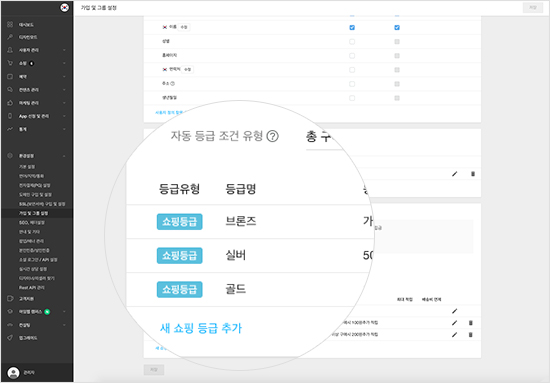550x383 pixels.
Task: Click the save button at top right
Action: pos(533,7)
